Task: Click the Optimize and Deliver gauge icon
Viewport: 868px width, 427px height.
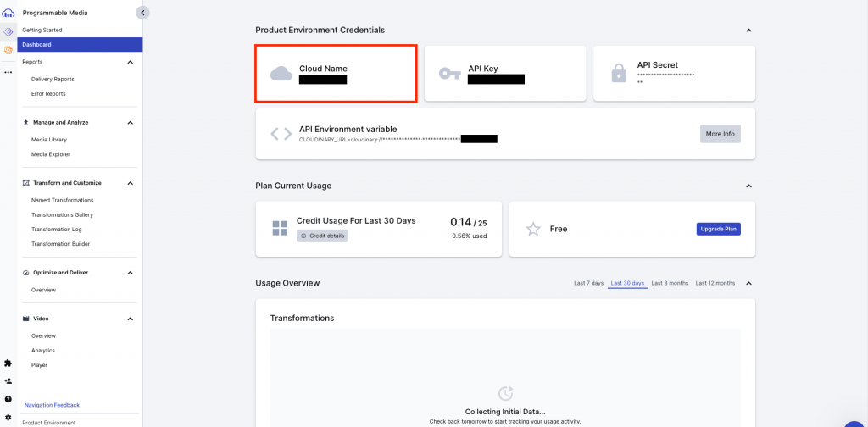Action: pyautogui.click(x=26, y=273)
